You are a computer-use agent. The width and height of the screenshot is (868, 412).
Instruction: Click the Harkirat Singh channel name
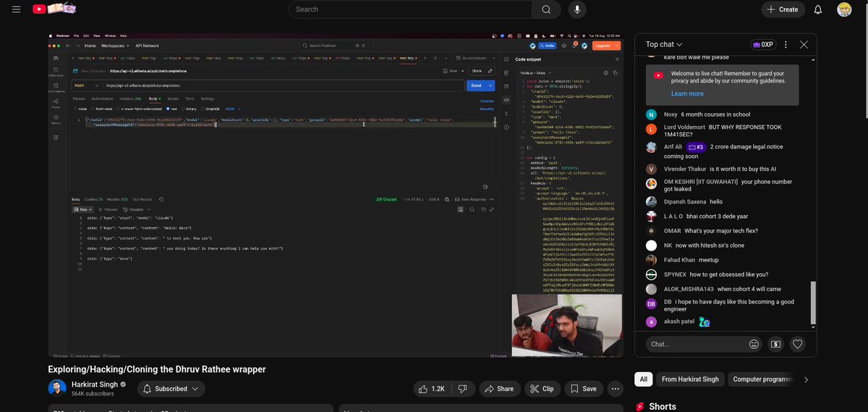coord(95,384)
